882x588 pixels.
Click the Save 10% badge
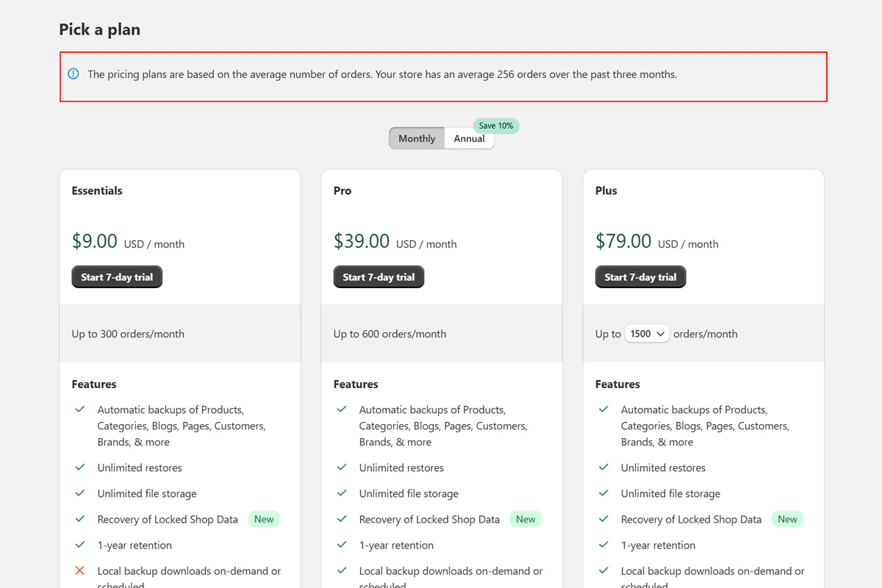[495, 126]
